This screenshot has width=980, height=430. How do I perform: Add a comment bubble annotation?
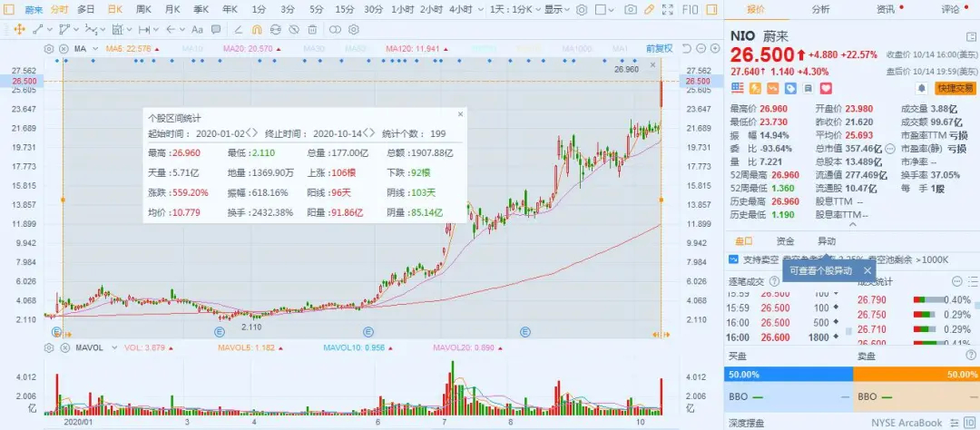point(216,29)
